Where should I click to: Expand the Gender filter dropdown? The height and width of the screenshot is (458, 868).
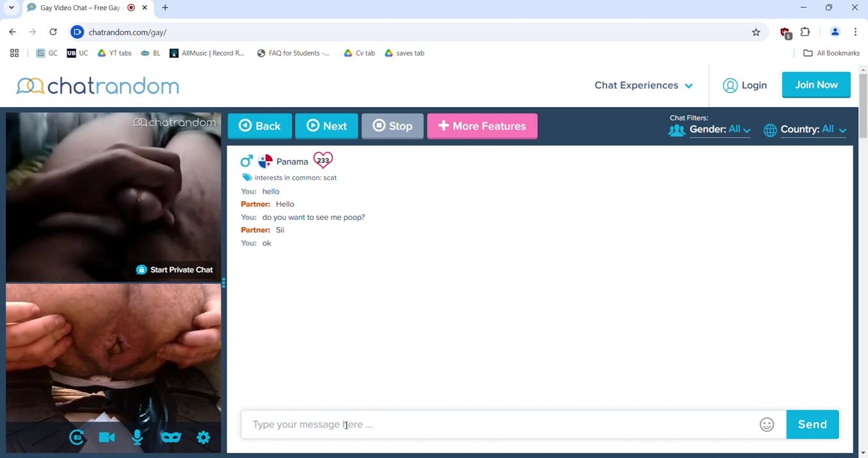point(719,130)
